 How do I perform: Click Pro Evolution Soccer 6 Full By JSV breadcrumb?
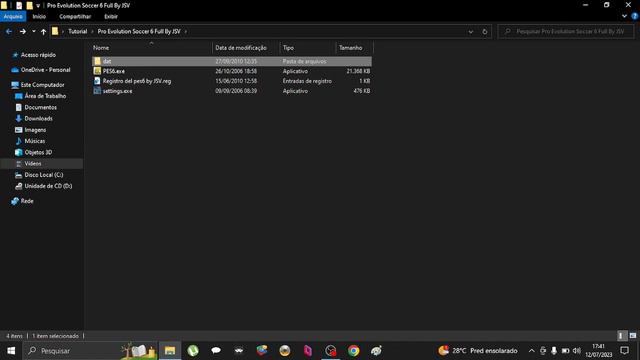click(x=139, y=31)
